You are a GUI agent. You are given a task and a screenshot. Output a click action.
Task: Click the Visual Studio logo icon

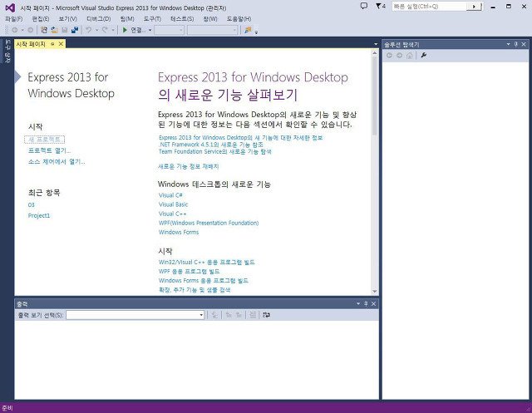[x=10, y=7]
